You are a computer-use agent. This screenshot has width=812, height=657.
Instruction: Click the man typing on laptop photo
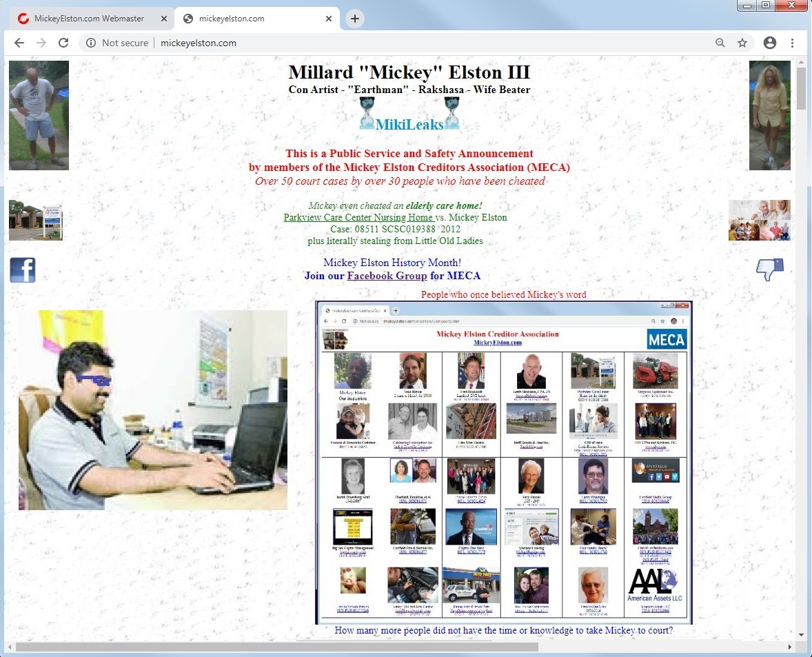(x=153, y=410)
